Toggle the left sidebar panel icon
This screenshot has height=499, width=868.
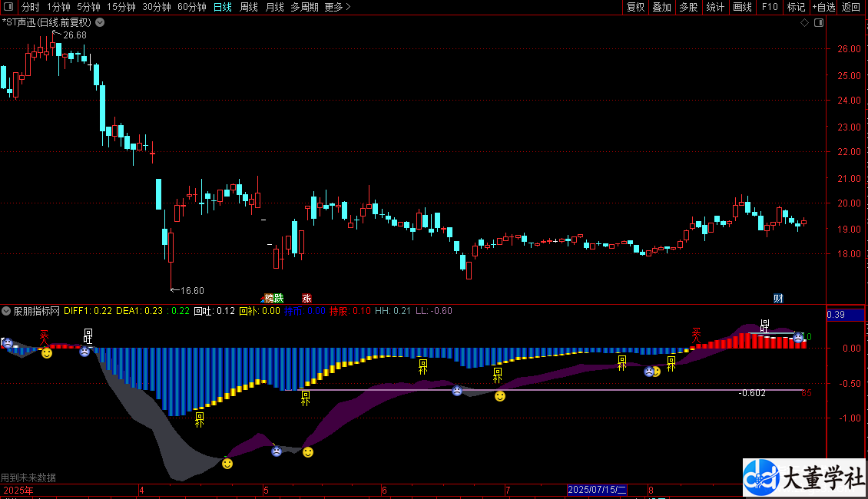click(x=8, y=7)
